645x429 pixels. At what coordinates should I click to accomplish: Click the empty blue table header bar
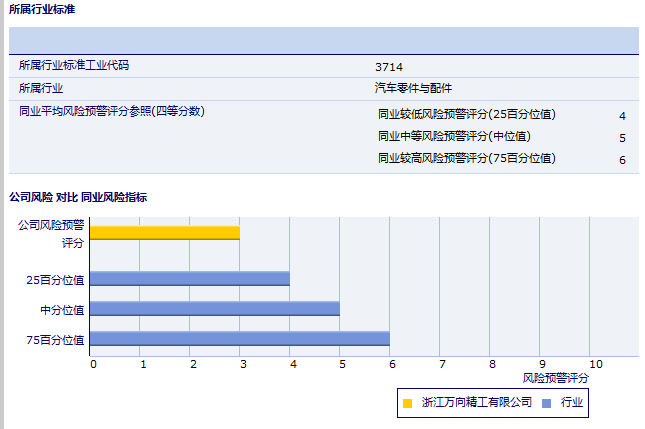(x=323, y=40)
